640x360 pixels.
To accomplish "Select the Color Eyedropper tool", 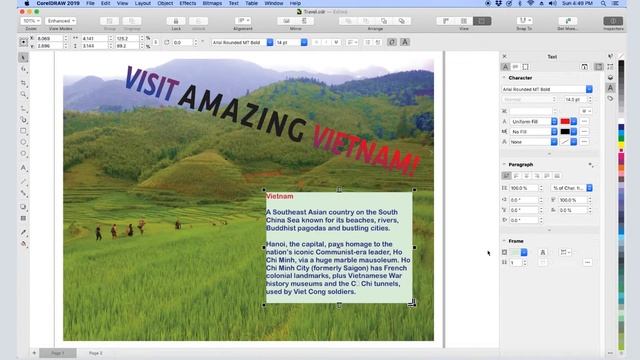I will (x=23, y=232).
